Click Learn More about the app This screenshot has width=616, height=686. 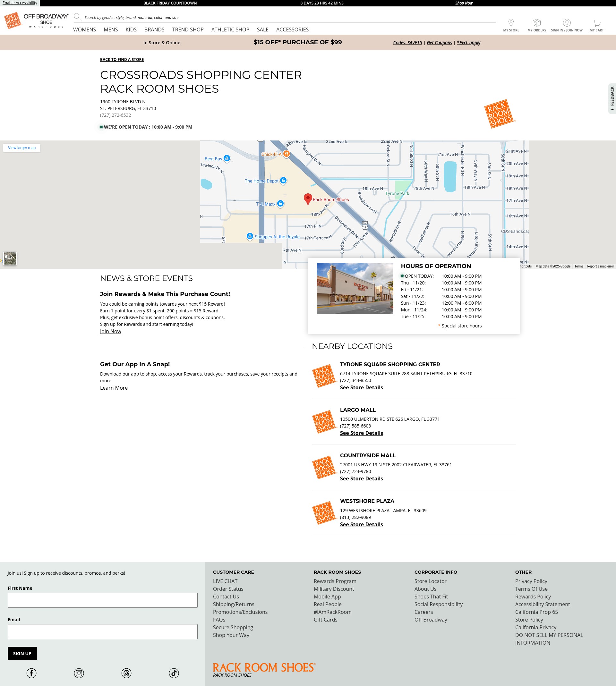coord(114,388)
